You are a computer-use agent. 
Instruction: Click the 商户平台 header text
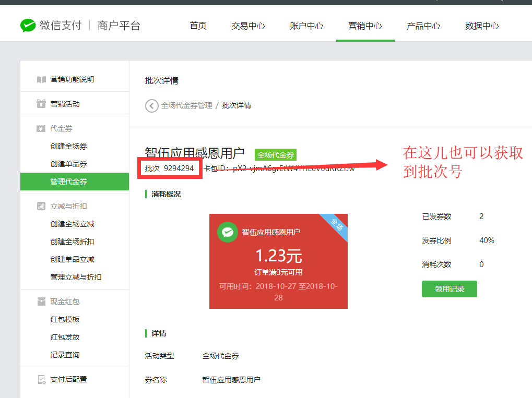coord(119,26)
